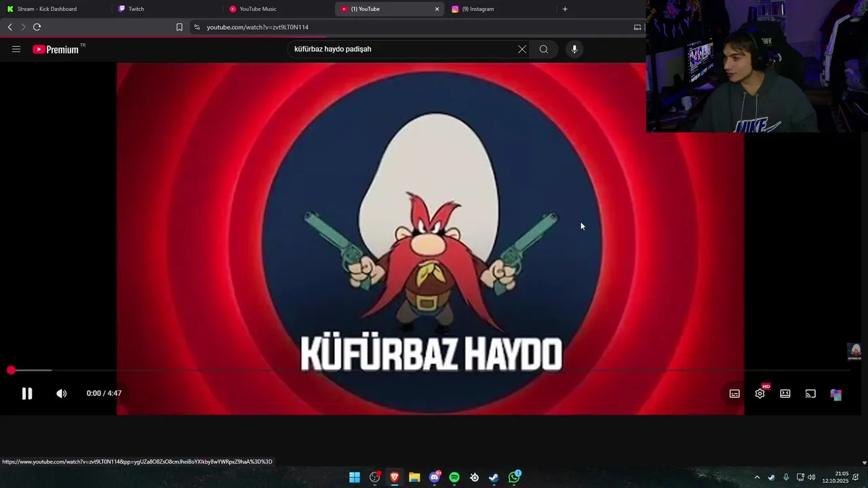Open the YouTube hamburger guide menu
This screenshot has height=488, width=868.
tap(16, 49)
